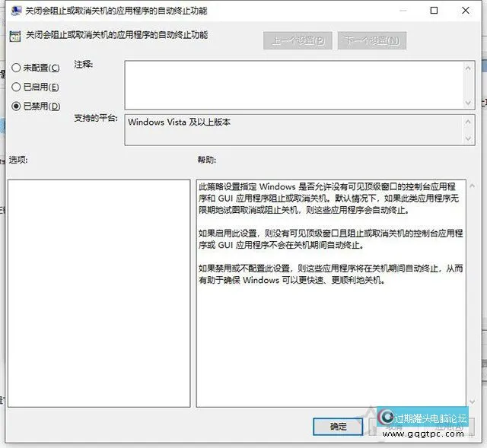487x448 pixels.
Task: Click the policy setting icon beside heading
Action: tap(15, 36)
